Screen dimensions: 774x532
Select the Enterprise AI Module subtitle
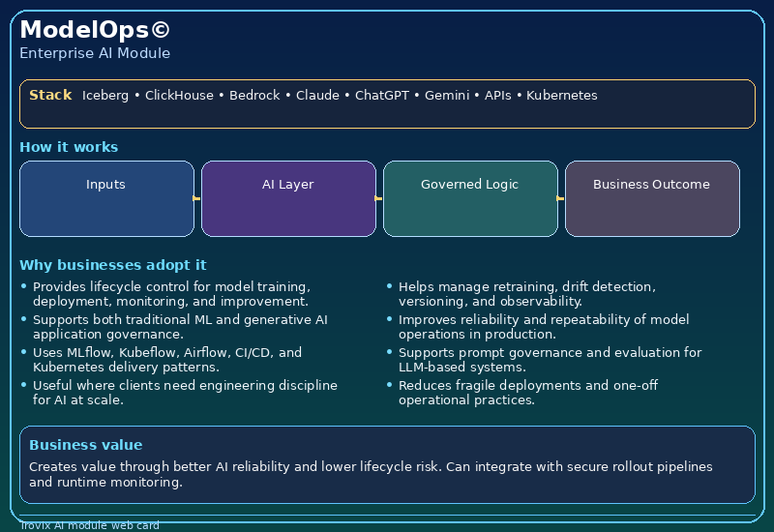point(95,53)
